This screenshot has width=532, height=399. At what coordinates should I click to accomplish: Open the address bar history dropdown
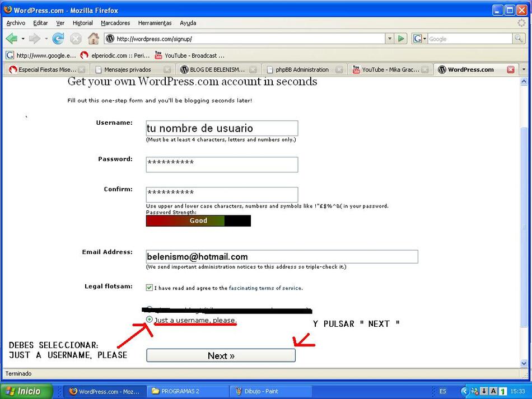point(390,39)
